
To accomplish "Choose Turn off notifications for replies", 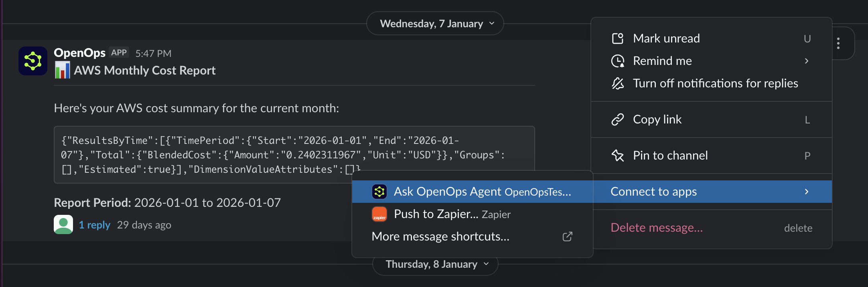I will tap(715, 83).
